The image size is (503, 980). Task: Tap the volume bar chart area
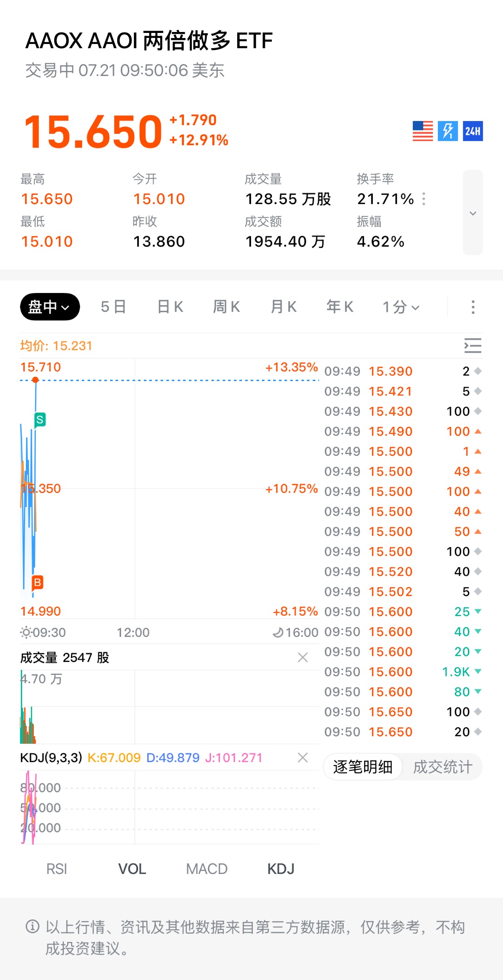point(170,706)
